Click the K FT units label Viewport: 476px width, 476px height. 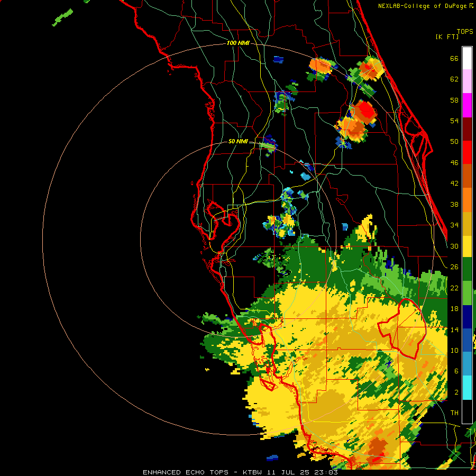447,36
